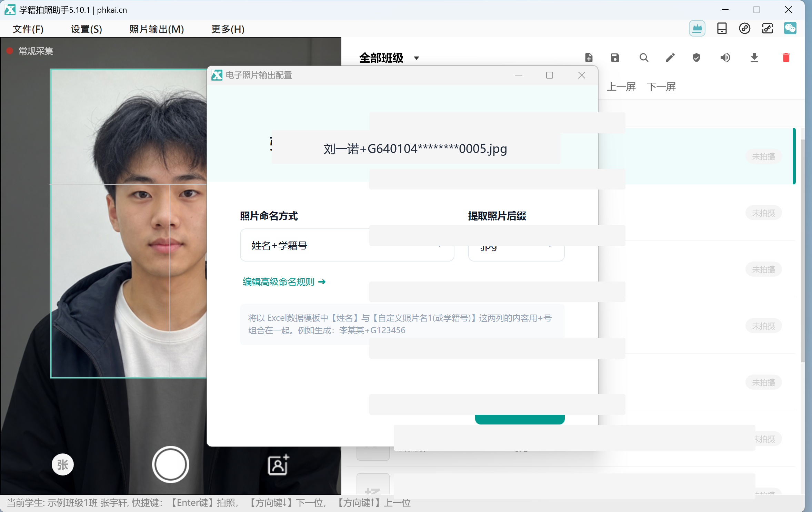
Task: Click the camera preview portrait area
Action: (128, 223)
